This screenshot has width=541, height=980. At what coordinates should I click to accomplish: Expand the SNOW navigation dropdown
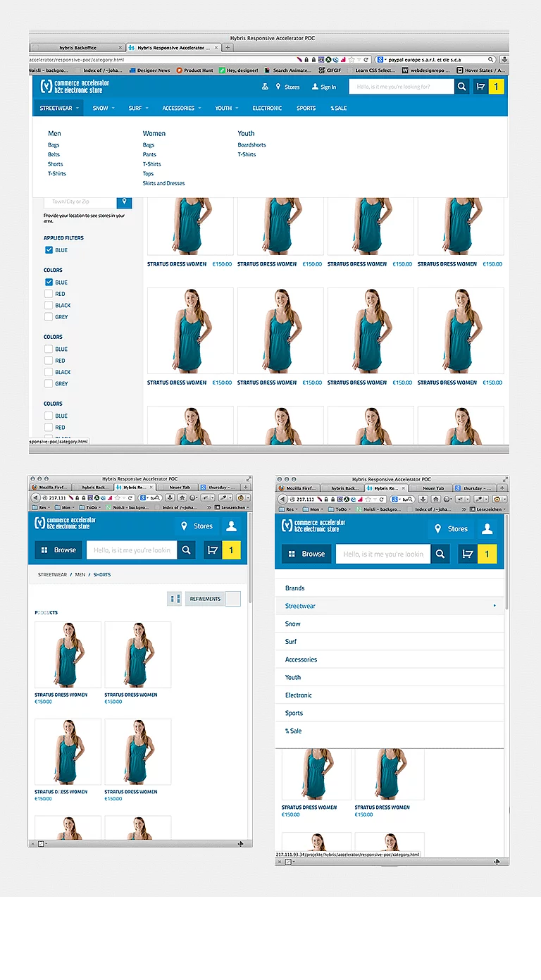104,108
